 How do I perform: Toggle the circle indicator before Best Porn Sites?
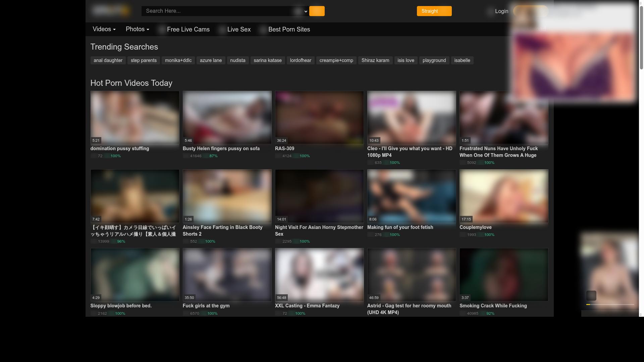click(263, 29)
